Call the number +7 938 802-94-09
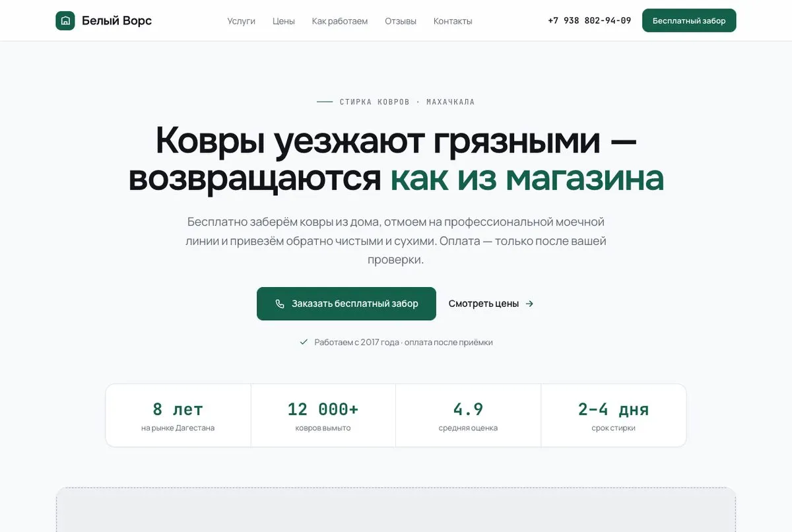 click(589, 20)
